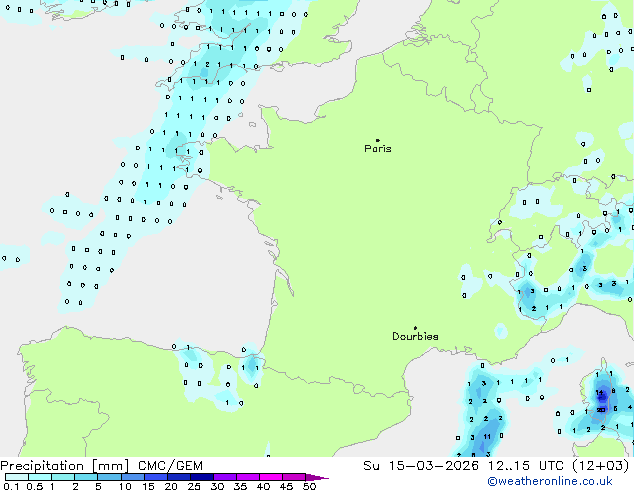Click the Dourbies city label

click(415, 336)
